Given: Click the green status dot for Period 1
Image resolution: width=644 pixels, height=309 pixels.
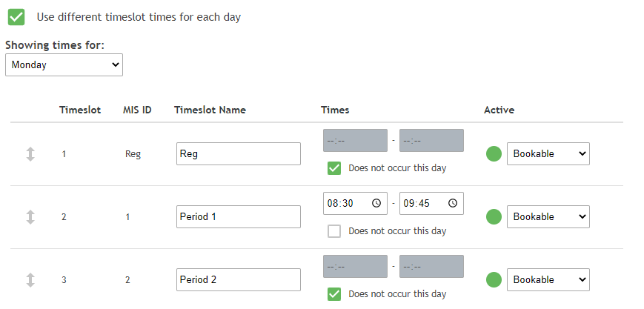Looking at the screenshot, I should [494, 217].
